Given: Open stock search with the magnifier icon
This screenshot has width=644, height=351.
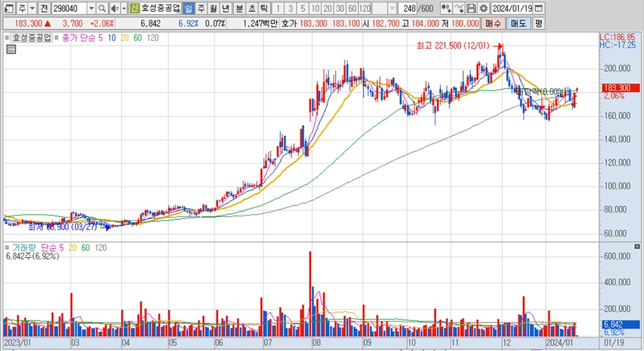Looking at the screenshot, I should click(102, 8).
